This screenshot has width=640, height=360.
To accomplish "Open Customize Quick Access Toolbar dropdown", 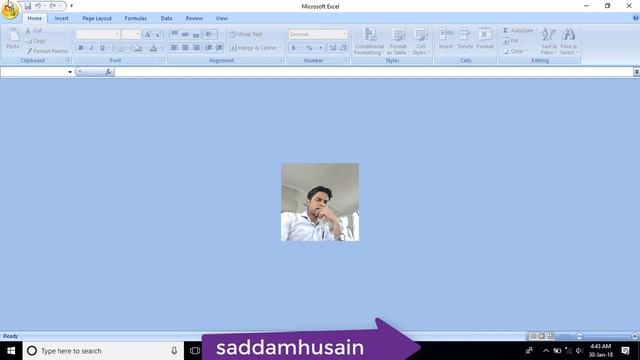I will 71,6.
